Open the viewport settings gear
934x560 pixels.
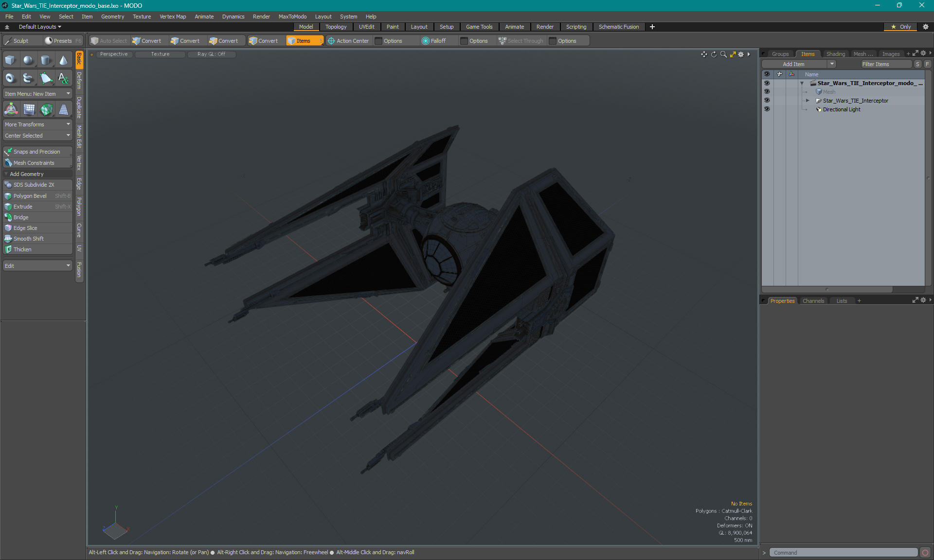(741, 54)
